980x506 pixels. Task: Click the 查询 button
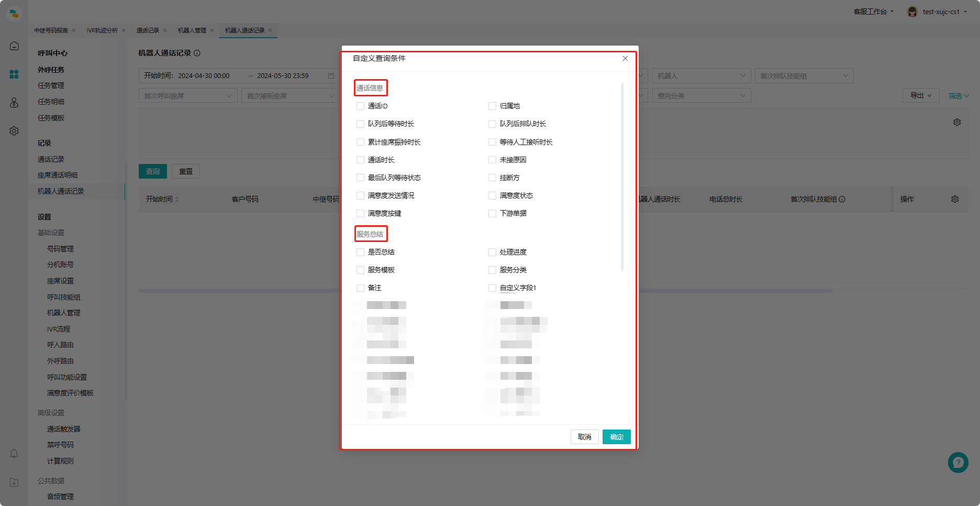[153, 171]
